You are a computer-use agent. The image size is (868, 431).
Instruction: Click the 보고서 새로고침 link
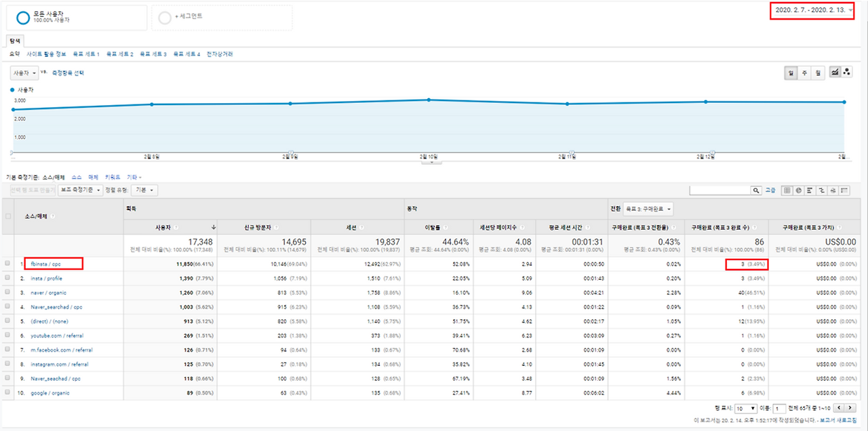pos(838,420)
